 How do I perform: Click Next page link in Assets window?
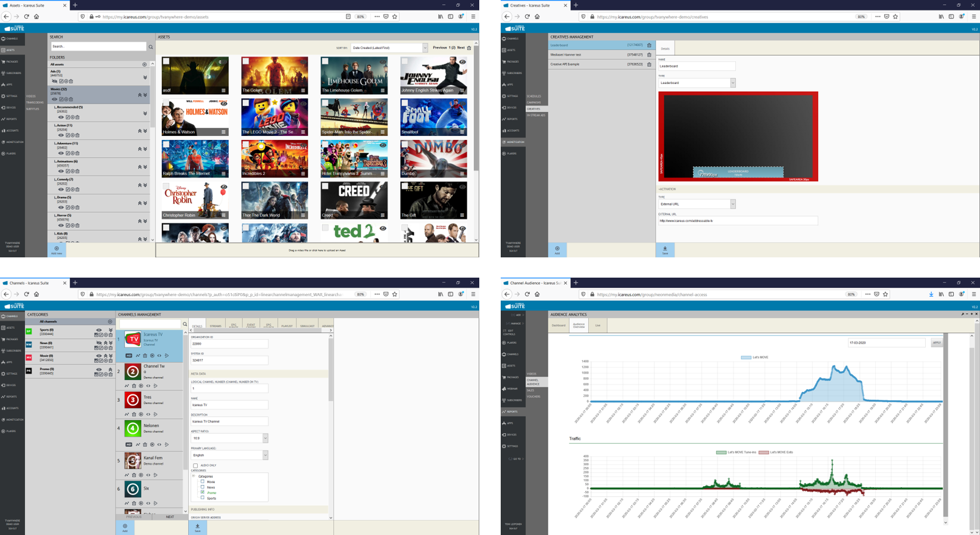[461, 48]
